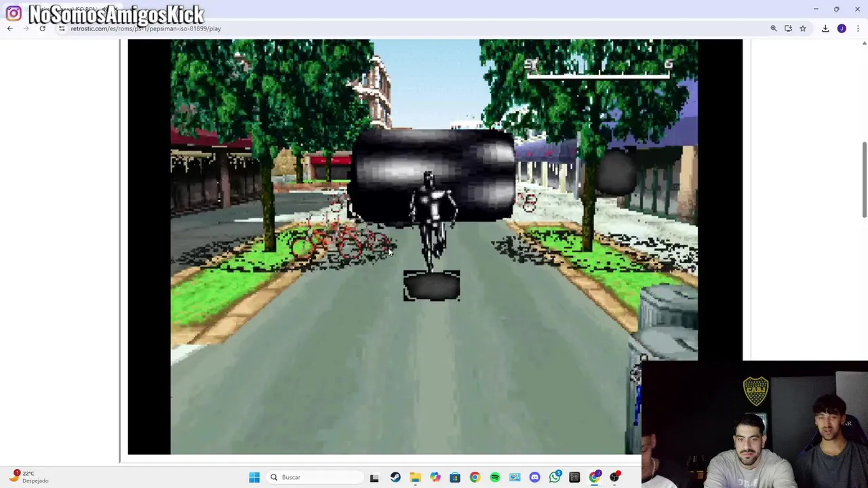
Task: Open Copilot from the taskbar
Action: pyautogui.click(x=435, y=477)
